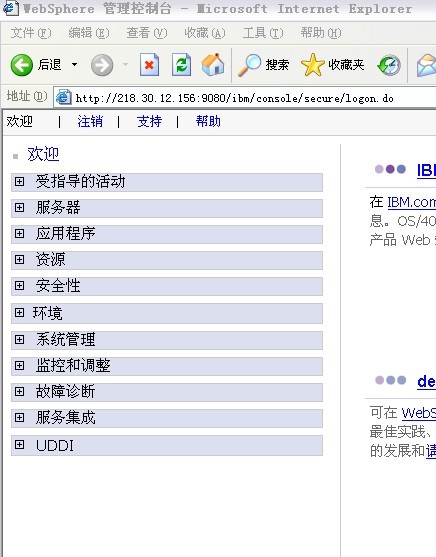Screen dimensions: 436x557
Task: Expand the 安全性 tree node
Action: (x=20, y=285)
